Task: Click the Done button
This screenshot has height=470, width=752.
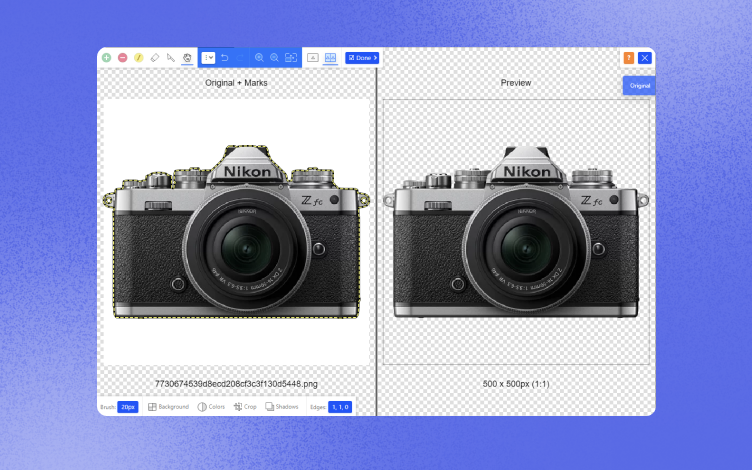Action: [x=362, y=58]
